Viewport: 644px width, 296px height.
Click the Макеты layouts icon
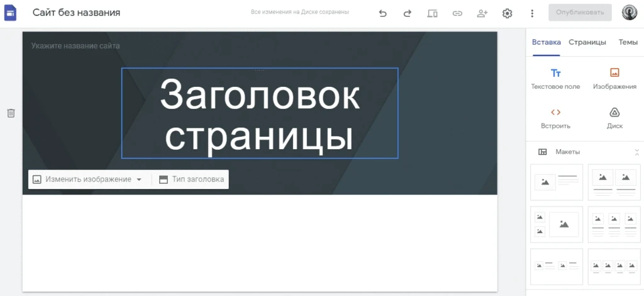pos(543,152)
